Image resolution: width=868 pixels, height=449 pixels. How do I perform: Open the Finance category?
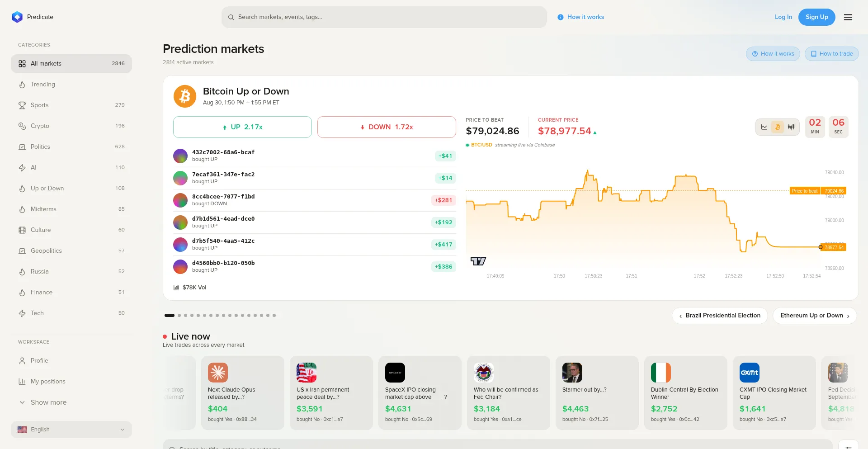[71, 293]
